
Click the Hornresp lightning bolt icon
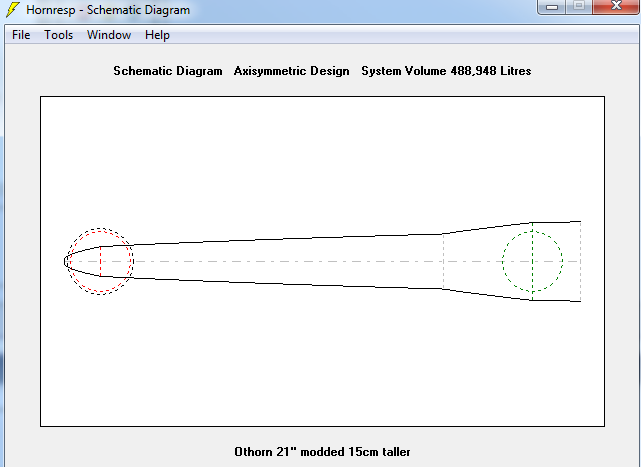pos(13,10)
